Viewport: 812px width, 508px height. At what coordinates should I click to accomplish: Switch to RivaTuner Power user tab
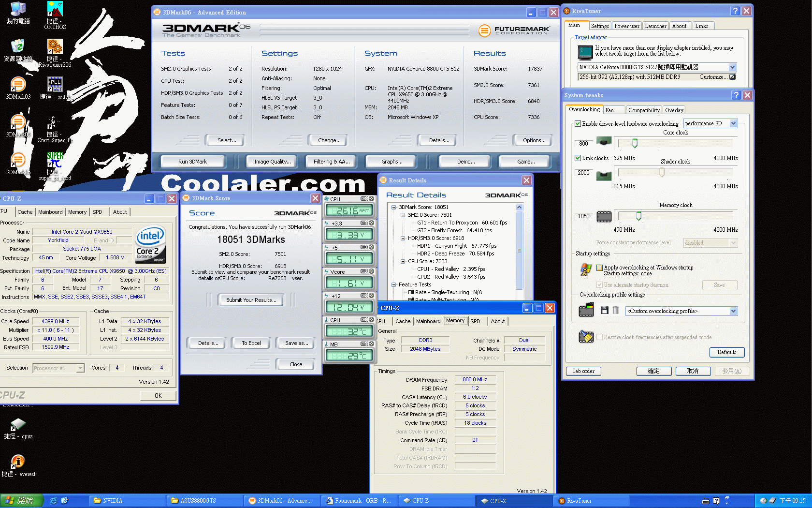tap(626, 26)
